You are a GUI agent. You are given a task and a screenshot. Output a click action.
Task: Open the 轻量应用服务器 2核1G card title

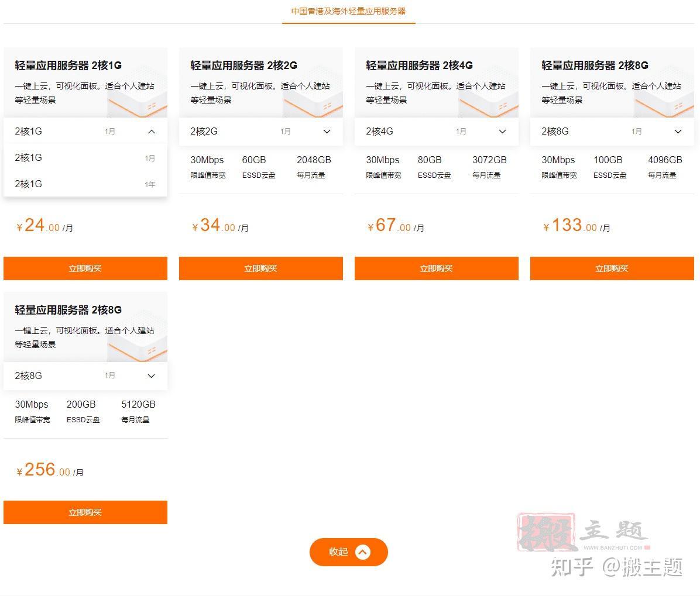(x=68, y=66)
